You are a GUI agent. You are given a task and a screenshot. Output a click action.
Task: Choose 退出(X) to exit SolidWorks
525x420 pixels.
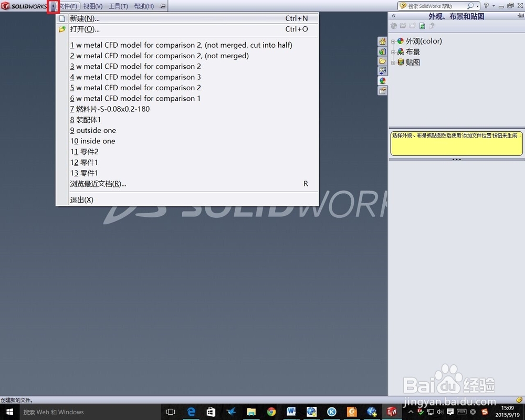pyautogui.click(x=187, y=200)
